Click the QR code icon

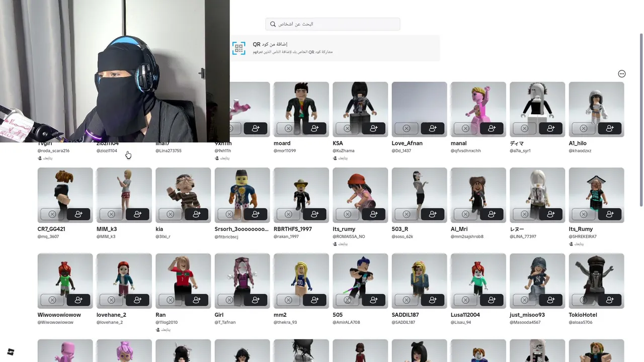[x=239, y=48]
